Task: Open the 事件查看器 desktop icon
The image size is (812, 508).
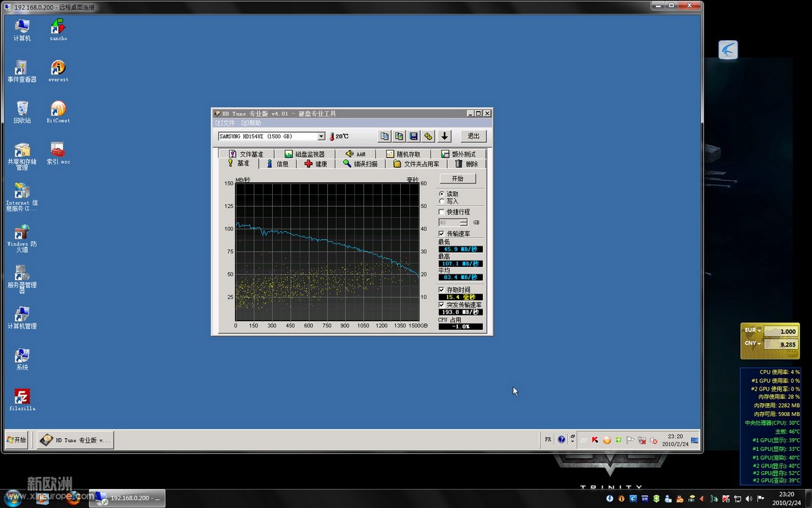Action: [x=22, y=71]
